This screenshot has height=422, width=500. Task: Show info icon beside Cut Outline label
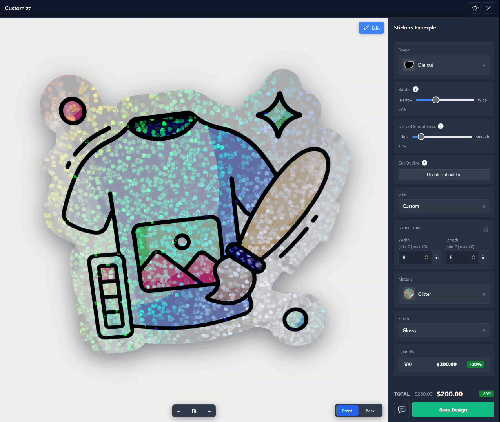point(424,163)
